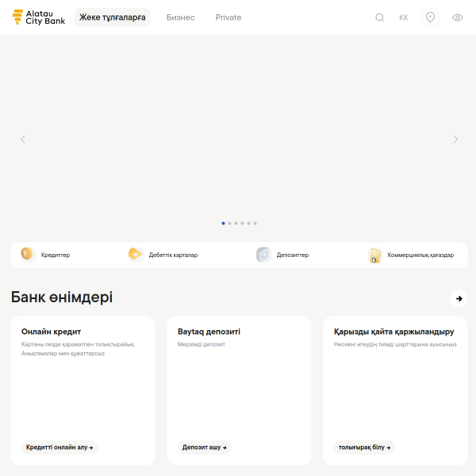The height and width of the screenshot is (476, 476).
Task: Open the KK language selector
Action: 404,17
